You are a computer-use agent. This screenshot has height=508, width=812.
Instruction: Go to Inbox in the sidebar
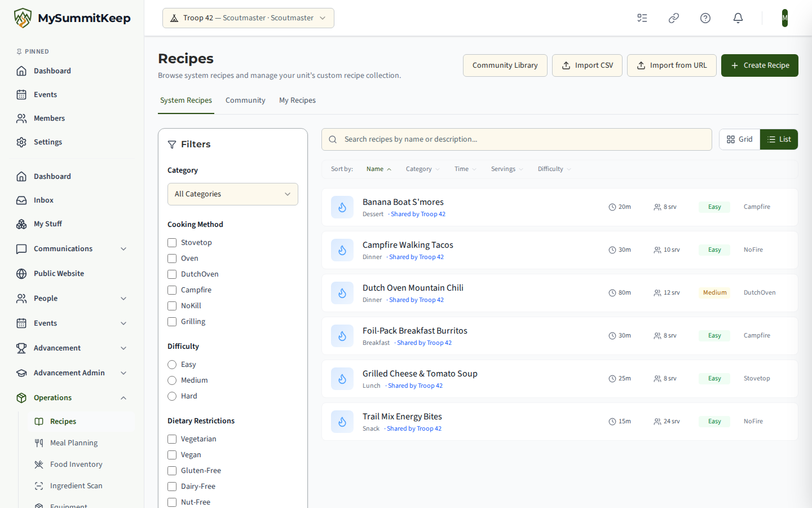coord(72,200)
